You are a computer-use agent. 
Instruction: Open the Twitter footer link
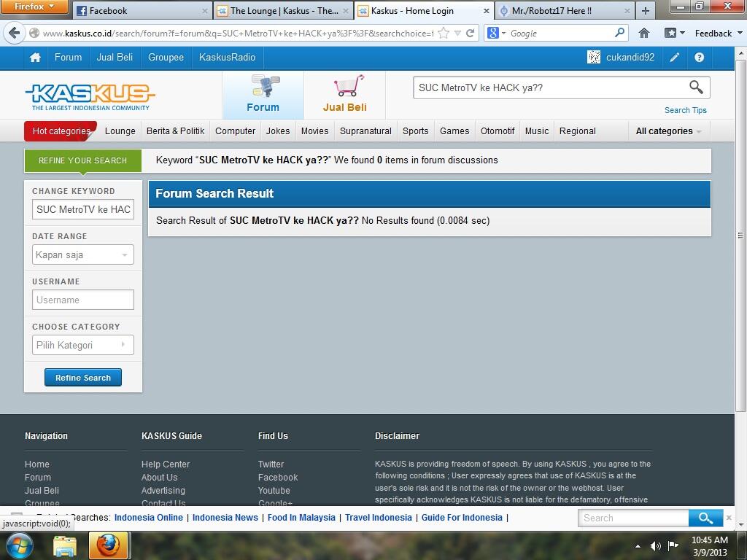coord(271,464)
